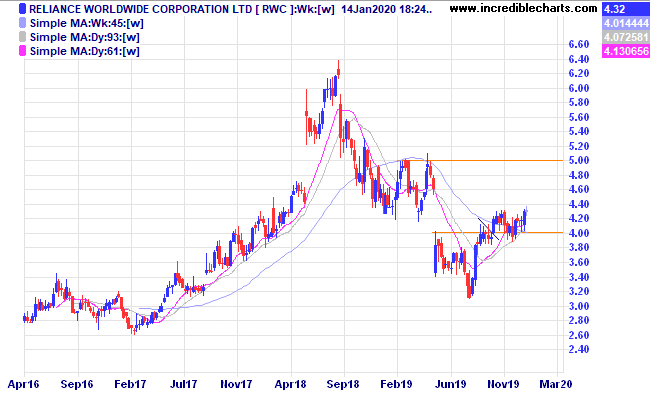Click the Simple MA:Wk:45:[w] legend label

pyautogui.click(x=86, y=23)
